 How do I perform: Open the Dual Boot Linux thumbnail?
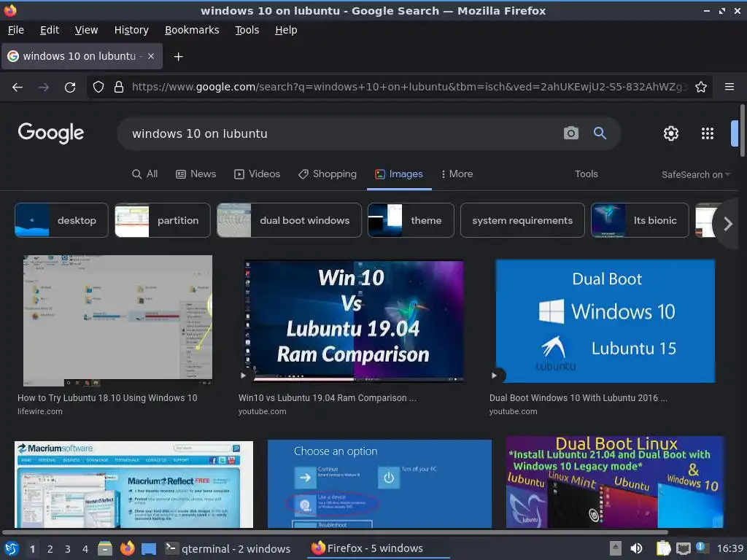click(x=615, y=482)
